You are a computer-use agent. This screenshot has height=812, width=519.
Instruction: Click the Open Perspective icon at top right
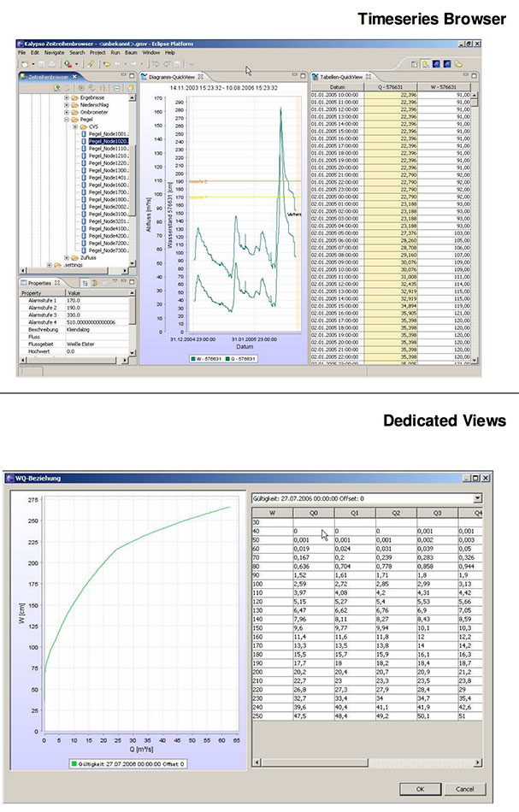pos(415,64)
